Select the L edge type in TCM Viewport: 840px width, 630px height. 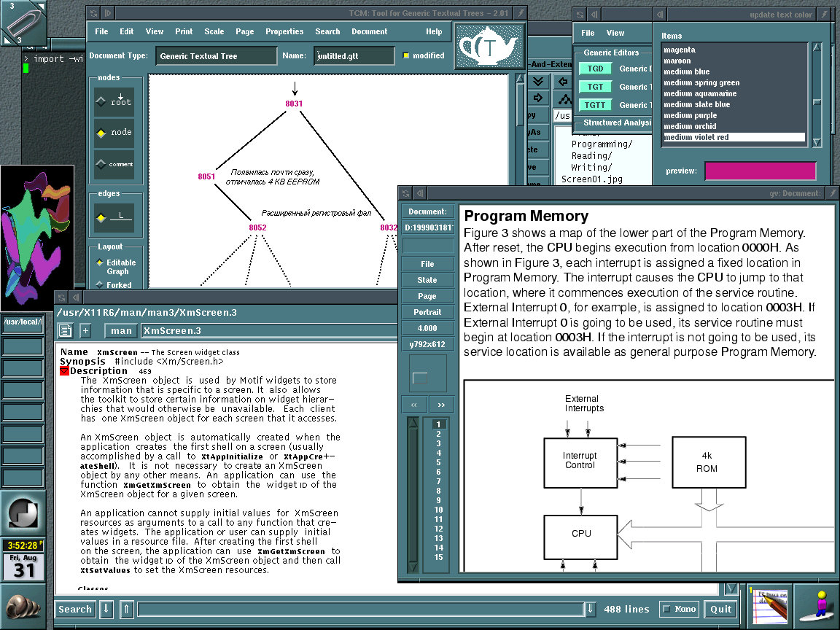(114, 217)
